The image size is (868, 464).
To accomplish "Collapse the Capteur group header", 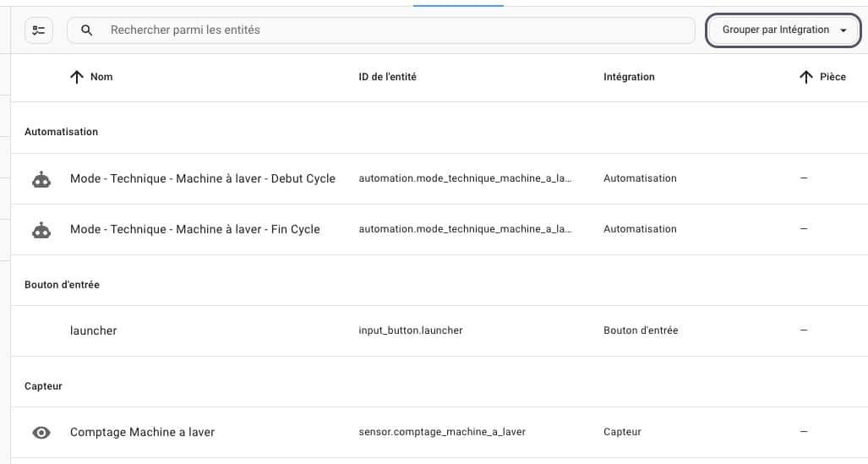I will coord(43,386).
